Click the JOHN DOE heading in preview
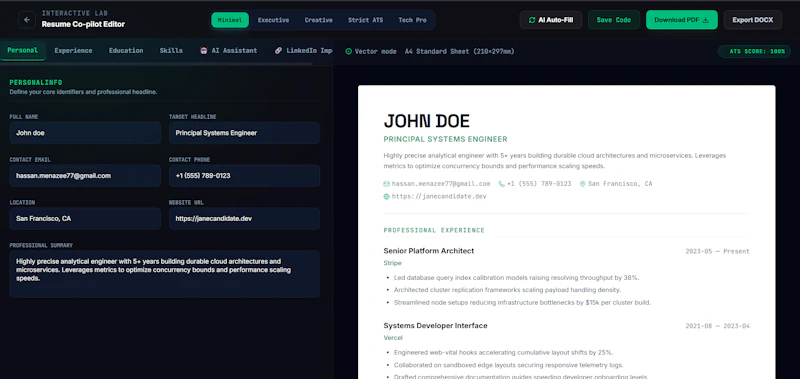This screenshot has width=800, height=379. 427,121
